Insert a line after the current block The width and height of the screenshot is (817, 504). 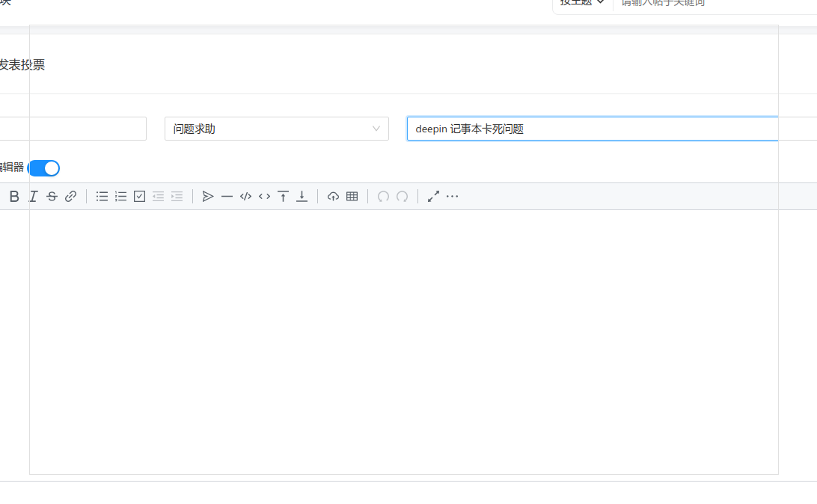[x=302, y=196]
